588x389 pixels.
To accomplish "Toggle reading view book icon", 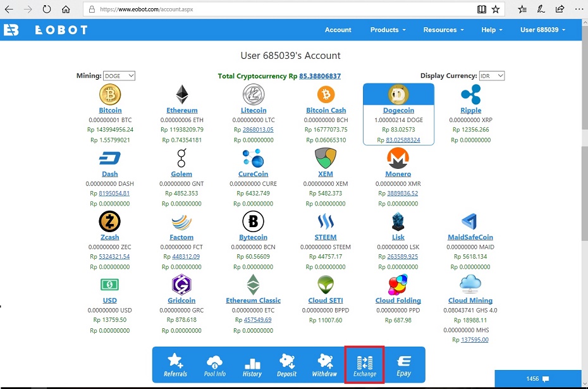I will click(x=482, y=9).
